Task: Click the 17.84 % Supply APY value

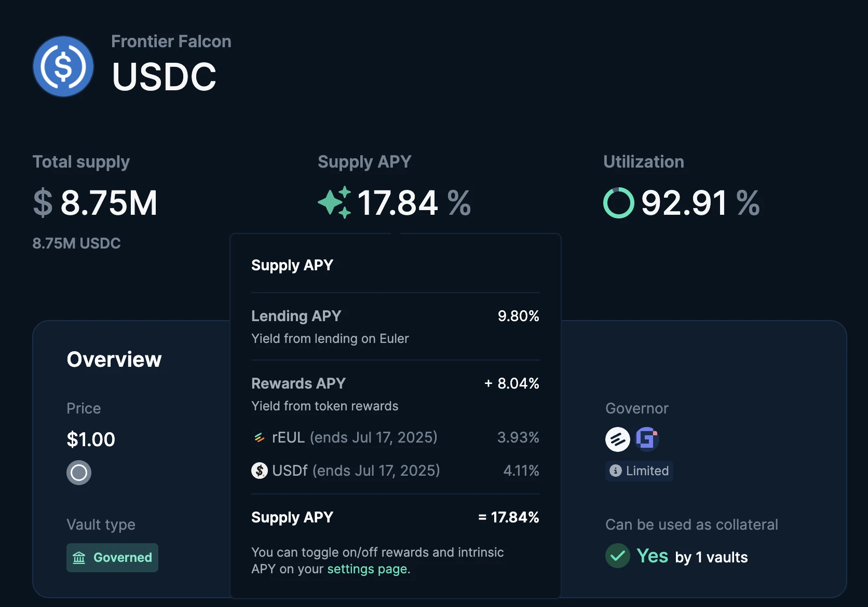Action: pyautogui.click(x=414, y=203)
